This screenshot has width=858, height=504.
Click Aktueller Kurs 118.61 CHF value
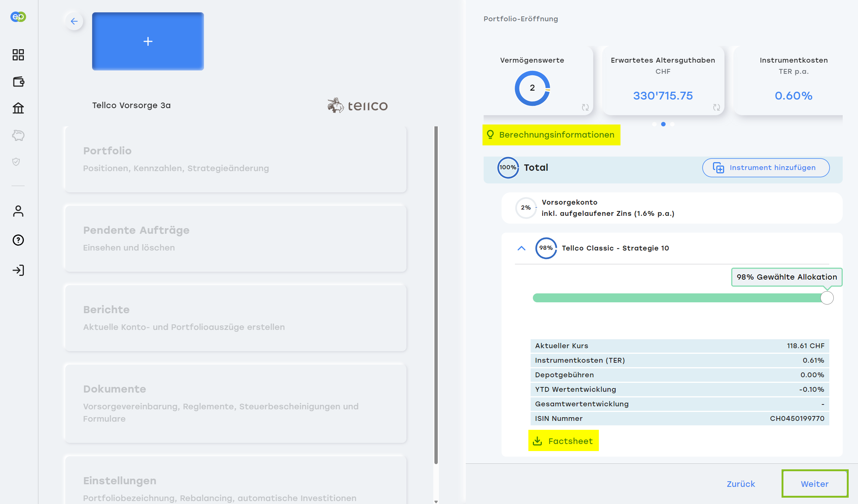(806, 346)
